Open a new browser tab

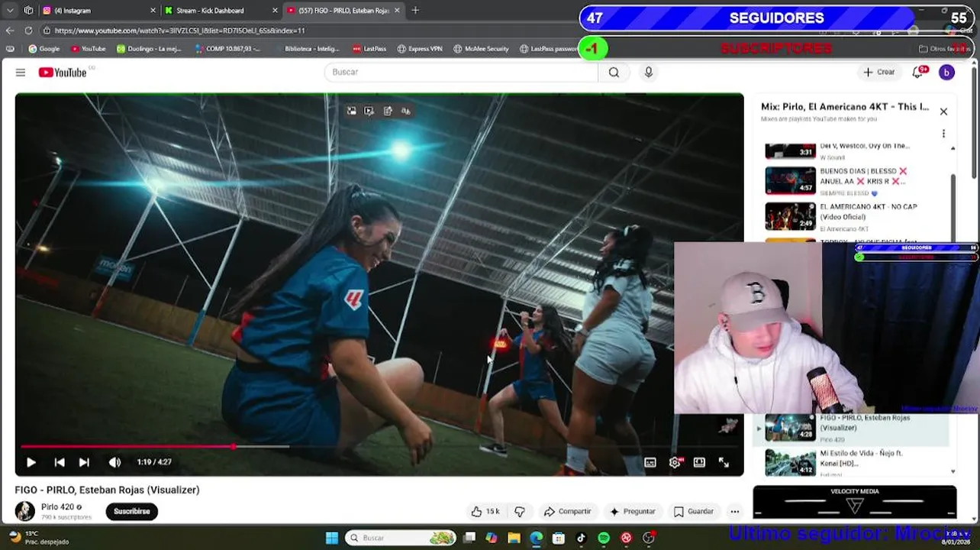[415, 10]
